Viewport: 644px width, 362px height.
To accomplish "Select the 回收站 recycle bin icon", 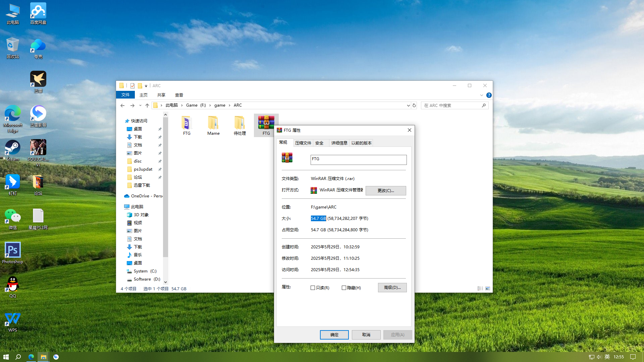I will click(12, 48).
